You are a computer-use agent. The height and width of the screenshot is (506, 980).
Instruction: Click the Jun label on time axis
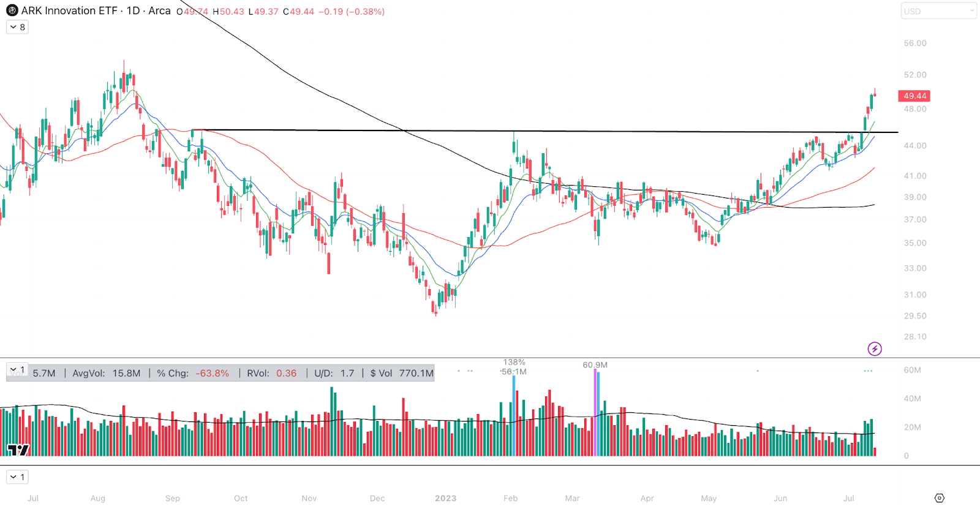coord(780,498)
